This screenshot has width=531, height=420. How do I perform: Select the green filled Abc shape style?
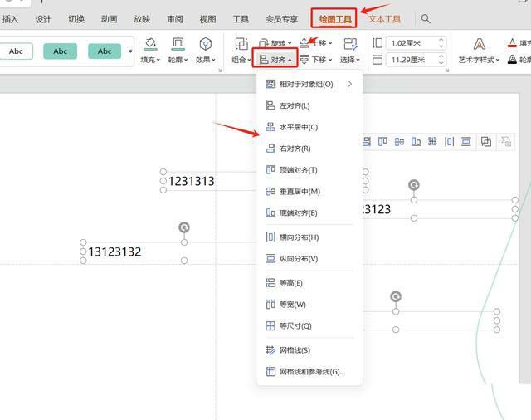point(61,51)
